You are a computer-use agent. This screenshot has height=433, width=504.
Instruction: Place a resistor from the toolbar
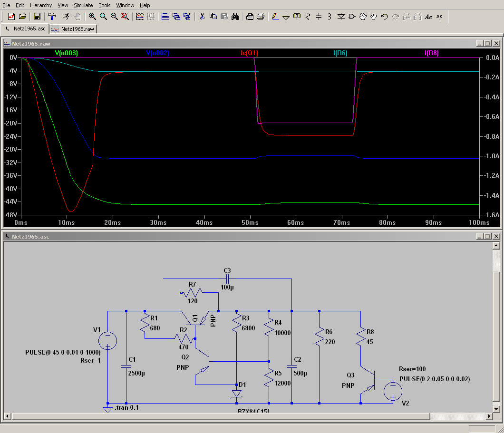(308, 16)
